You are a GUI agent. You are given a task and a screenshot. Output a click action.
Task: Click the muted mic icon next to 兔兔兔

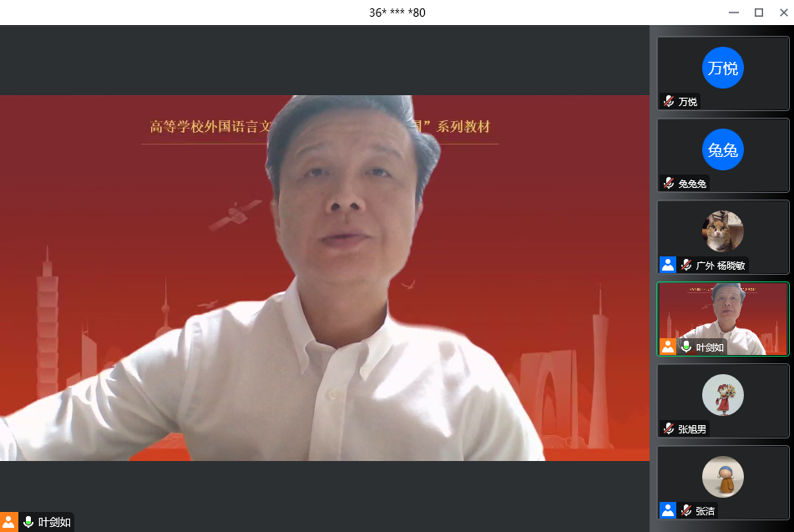point(669,183)
